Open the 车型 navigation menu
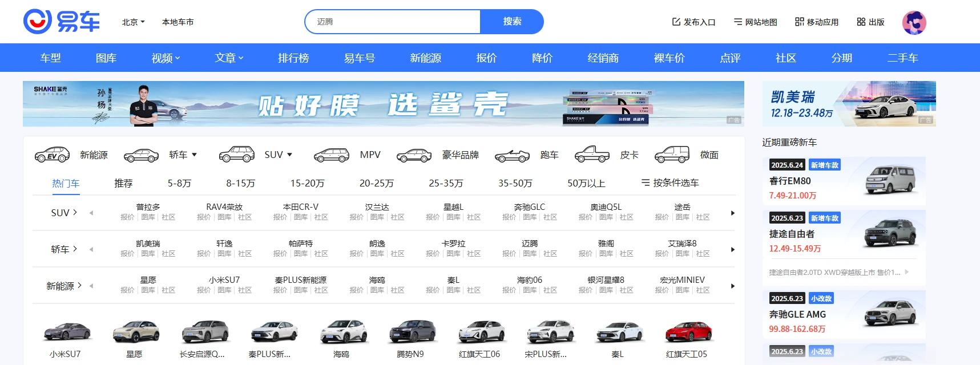The image size is (980, 365). pyautogui.click(x=50, y=58)
